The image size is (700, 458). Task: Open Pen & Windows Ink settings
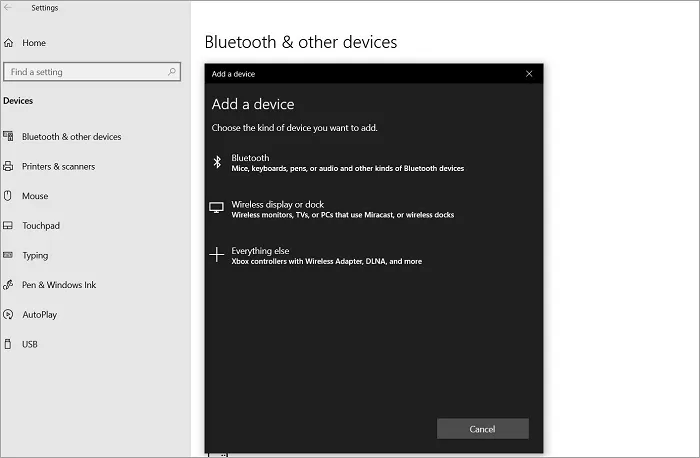[59, 285]
